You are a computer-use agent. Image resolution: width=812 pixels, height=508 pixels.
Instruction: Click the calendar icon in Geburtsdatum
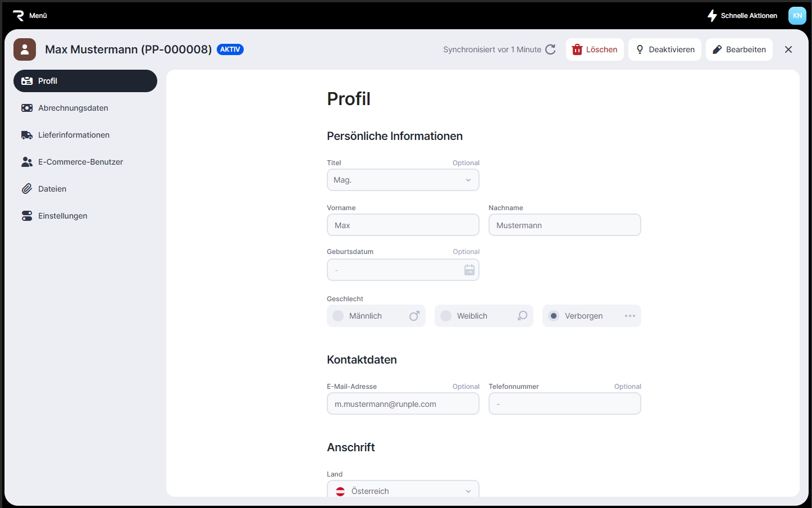click(x=469, y=270)
